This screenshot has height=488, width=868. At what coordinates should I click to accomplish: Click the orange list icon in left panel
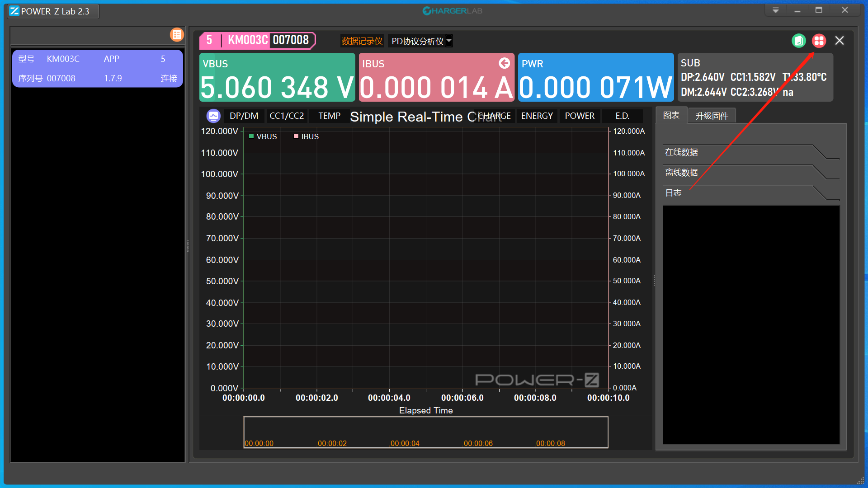click(177, 35)
